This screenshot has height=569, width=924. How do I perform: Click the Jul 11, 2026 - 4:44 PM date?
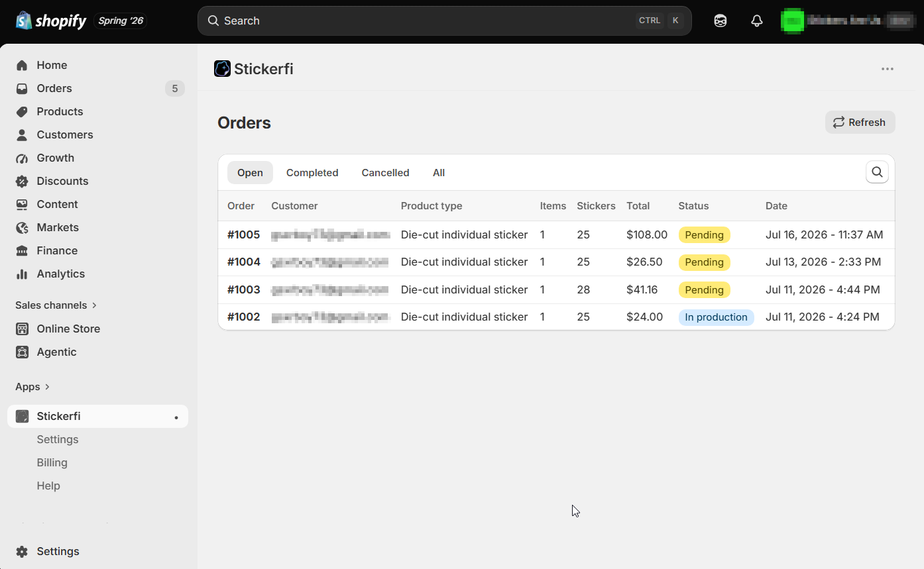pos(823,289)
